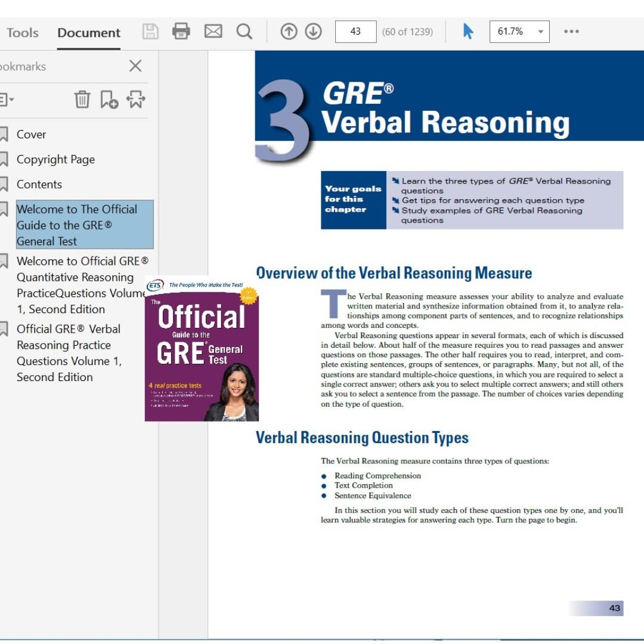Open the Quantitative Reasoning Practice Questions bookmark
This screenshot has height=644, width=644.
pos(82,285)
